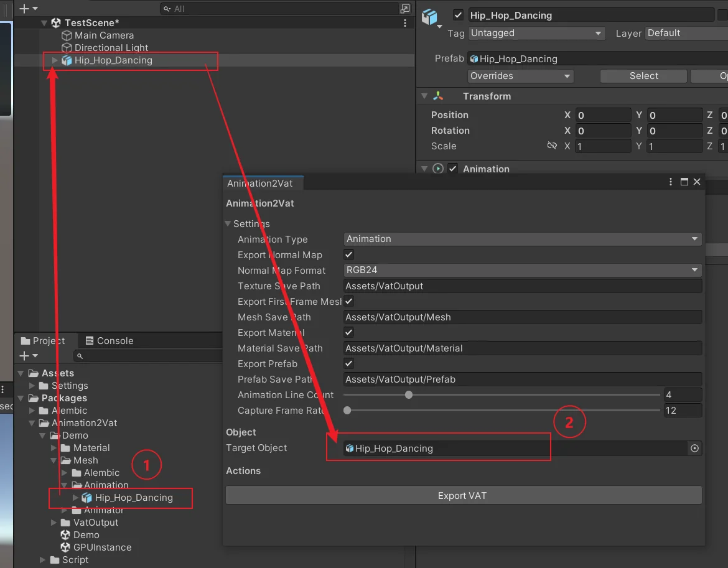Uncheck the Export Prefab option
This screenshot has height=568, width=728.
(348, 363)
